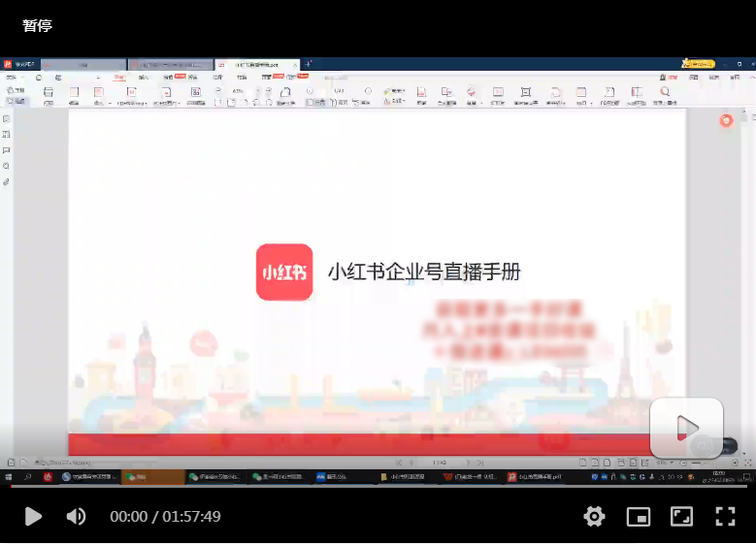Click the Print icon in the ribbon
Image resolution: width=756 pixels, height=544 pixels.
tap(49, 96)
